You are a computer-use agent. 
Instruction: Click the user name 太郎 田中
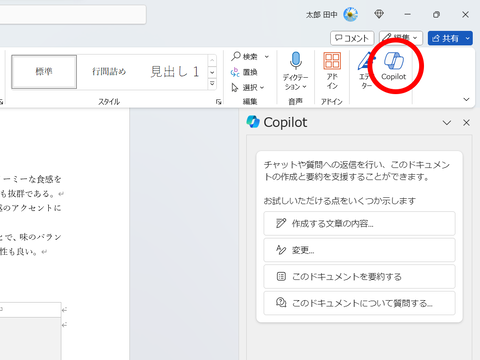pos(322,15)
